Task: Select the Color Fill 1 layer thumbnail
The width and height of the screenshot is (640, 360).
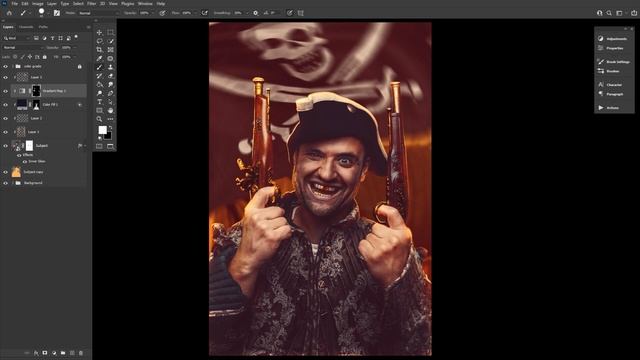Action: point(22,104)
